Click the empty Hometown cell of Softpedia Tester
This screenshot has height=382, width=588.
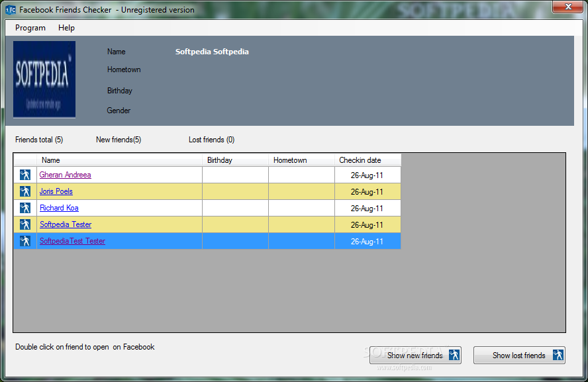301,224
